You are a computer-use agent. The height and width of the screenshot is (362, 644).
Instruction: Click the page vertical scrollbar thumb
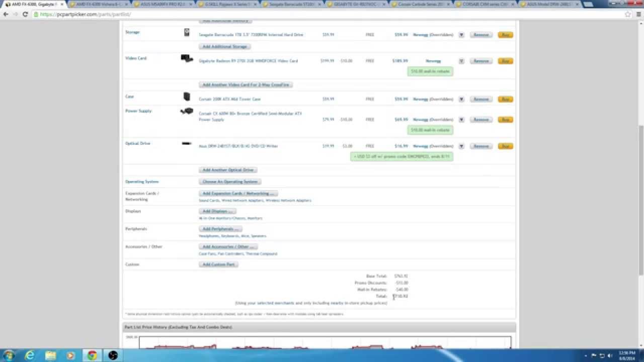coord(640,200)
